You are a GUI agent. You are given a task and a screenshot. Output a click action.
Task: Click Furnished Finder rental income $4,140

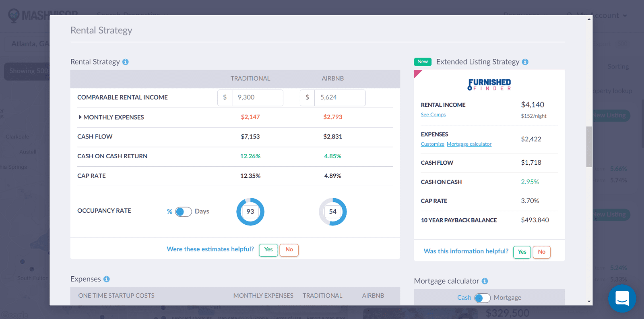(533, 105)
